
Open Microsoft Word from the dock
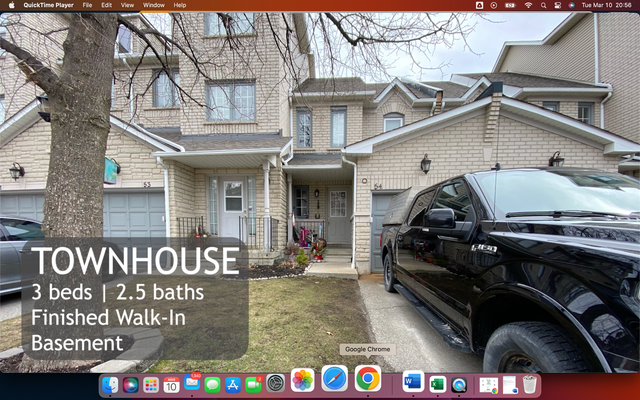(x=412, y=383)
